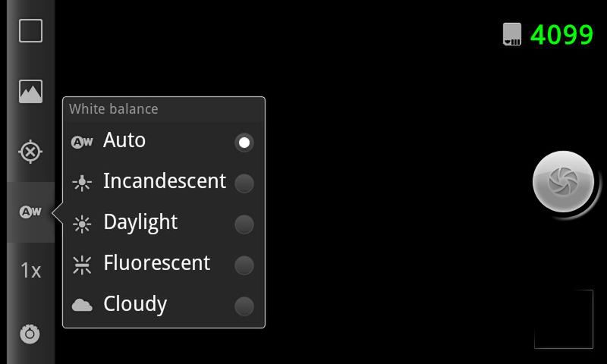Image resolution: width=607 pixels, height=364 pixels.
Task: Tap the Daylight sun icon
Action: pos(81,224)
